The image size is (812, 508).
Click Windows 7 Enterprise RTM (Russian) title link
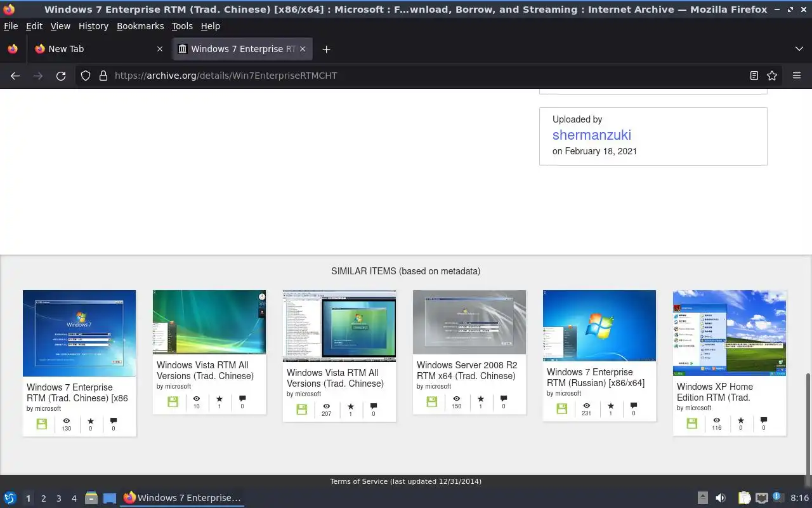[x=596, y=377]
